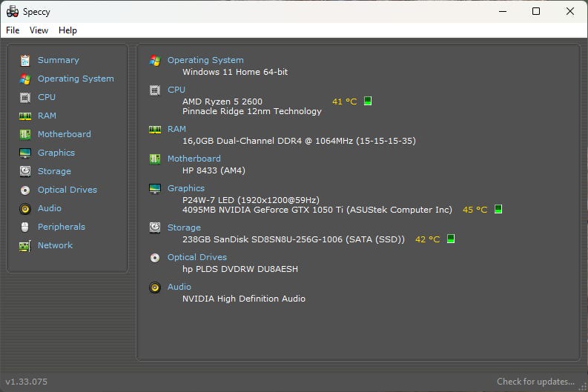588x392 pixels.
Task: Click the CPU chip icon in sidebar
Action: [25, 97]
